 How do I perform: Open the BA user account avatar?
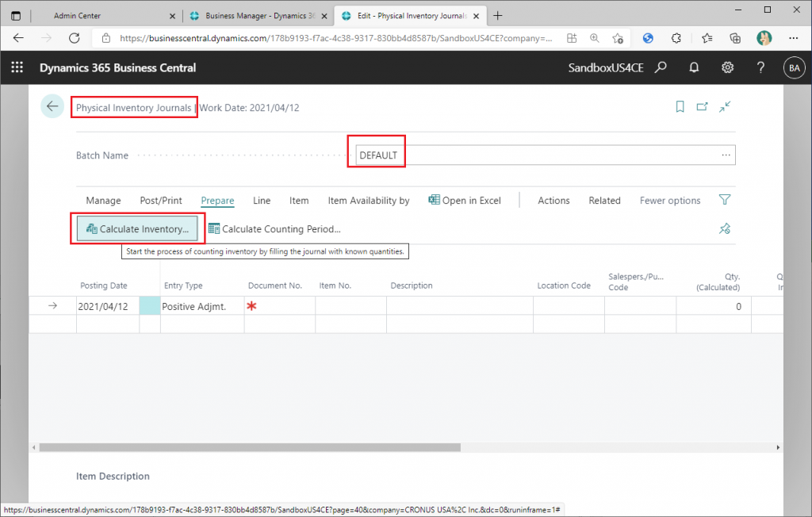(795, 68)
